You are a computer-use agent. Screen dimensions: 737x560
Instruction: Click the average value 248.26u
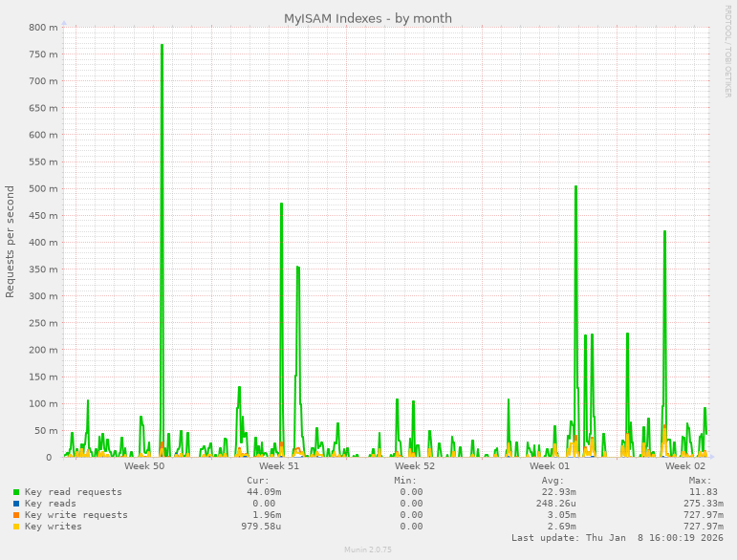[x=555, y=504]
